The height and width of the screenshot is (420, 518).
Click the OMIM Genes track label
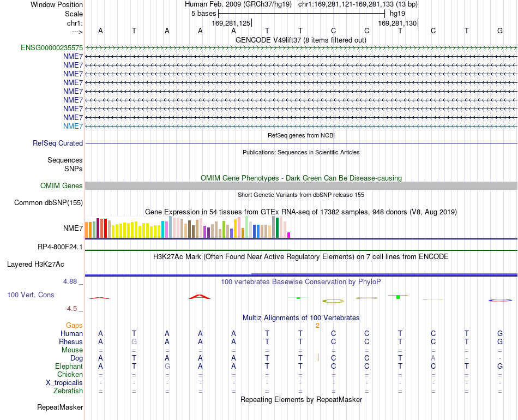coord(61,185)
